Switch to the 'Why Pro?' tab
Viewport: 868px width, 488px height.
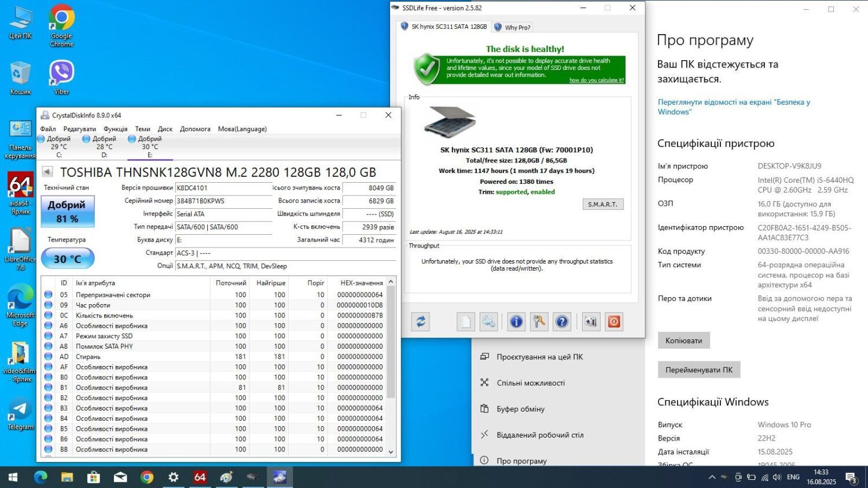point(512,27)
